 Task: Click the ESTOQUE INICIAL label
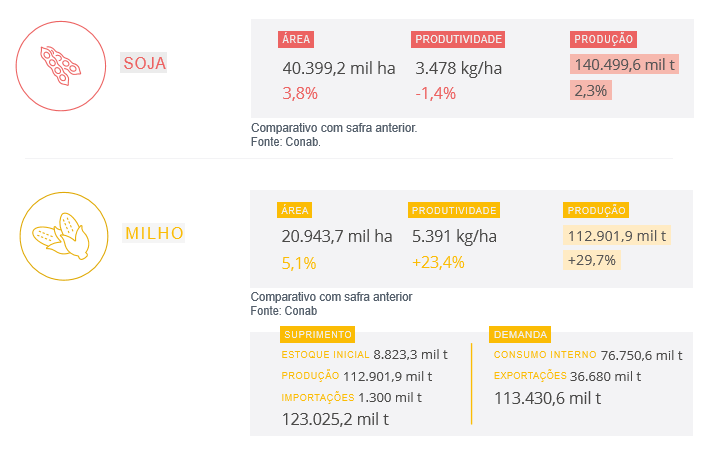326,355
